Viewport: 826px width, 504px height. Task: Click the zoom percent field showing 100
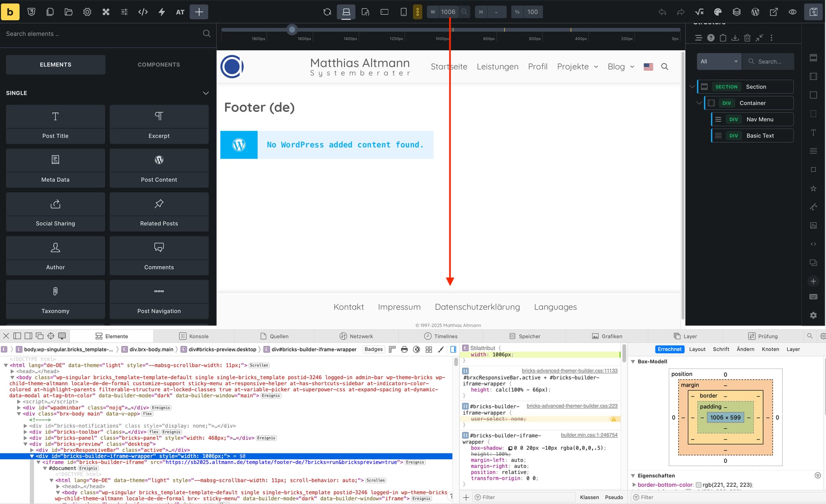point(533,12)
